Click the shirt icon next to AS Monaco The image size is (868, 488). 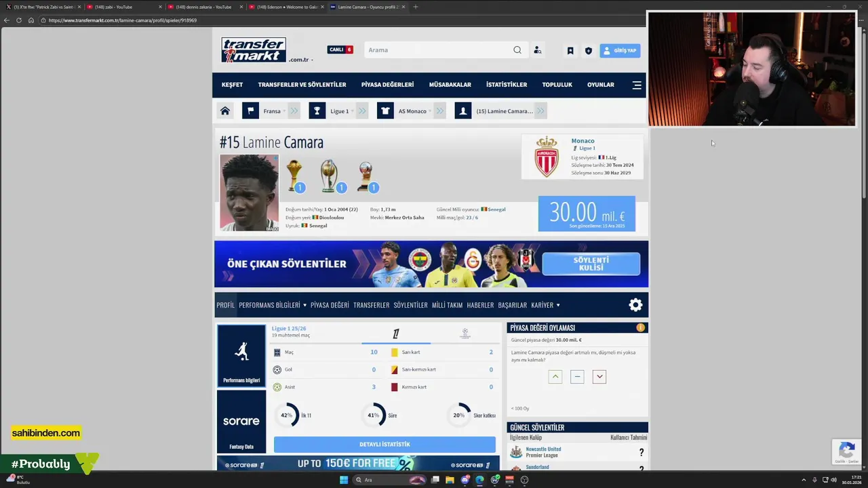(x=385, y=111)
